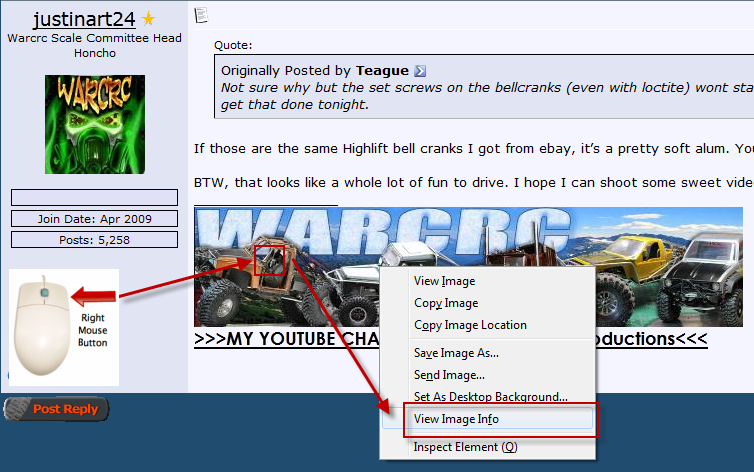Viewport: 754px width, 472px height.
Task: Click the WARCRC avatar image
Action: point(95,124)
